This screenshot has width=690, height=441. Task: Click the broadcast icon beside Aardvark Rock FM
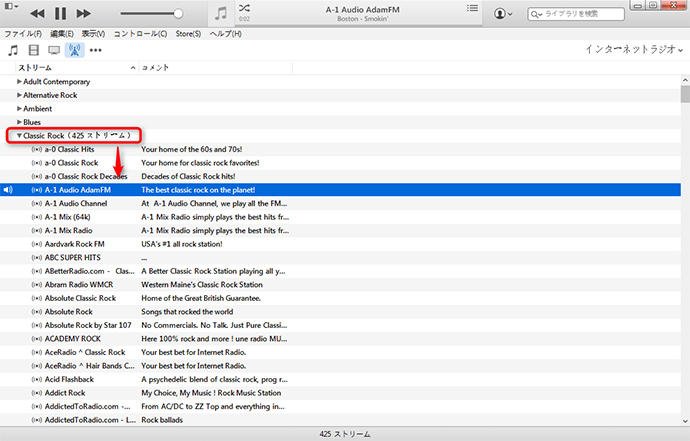point(37,244)
